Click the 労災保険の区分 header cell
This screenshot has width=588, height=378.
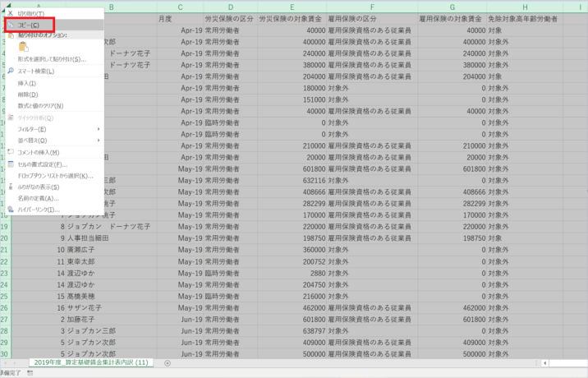point(231,19)
